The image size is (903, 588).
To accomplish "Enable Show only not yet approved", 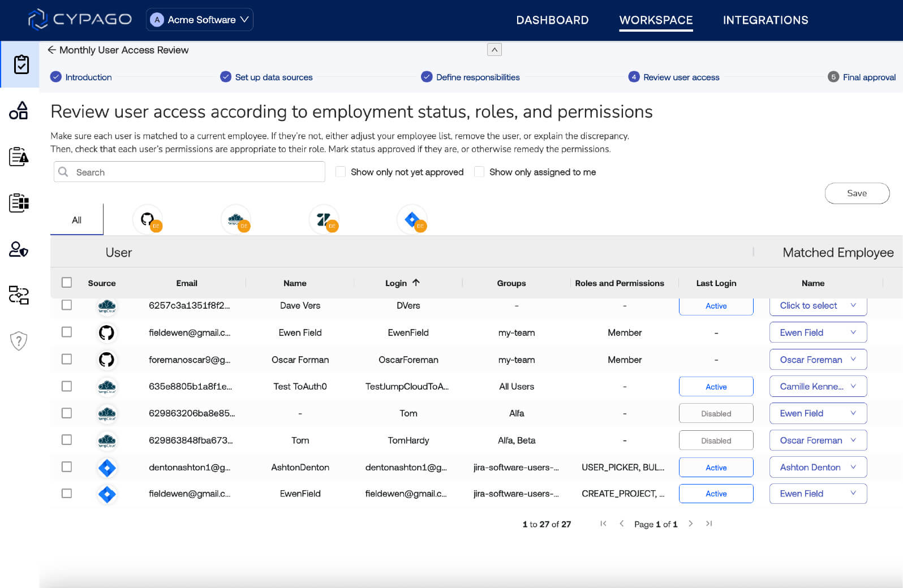I will (x=341, y=172).
